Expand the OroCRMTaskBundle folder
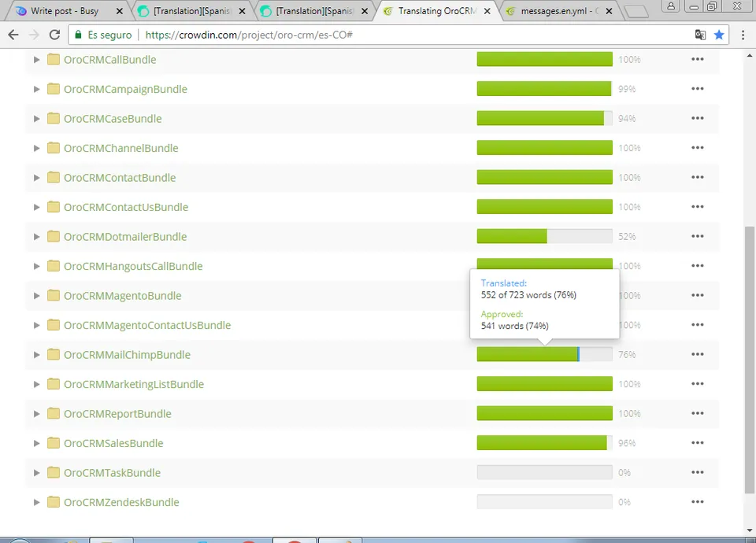756x543 pixels. pyautogui.click(x=36, y=473)
